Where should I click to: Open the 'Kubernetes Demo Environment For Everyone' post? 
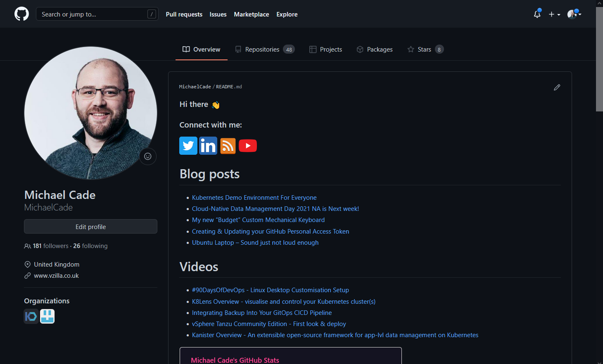coord(254,197)
